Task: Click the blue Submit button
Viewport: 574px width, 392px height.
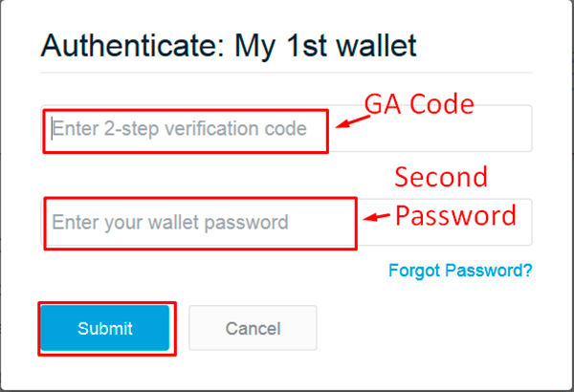Action: (x=105, y=328)
